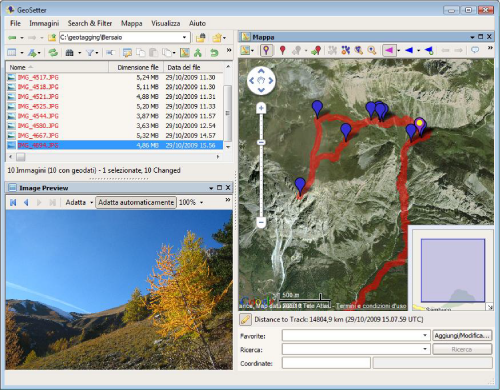This screenshot has height=390, width=500.
Task: Open the Mappa panel title dropdown arrow
Action: (472, 37)
